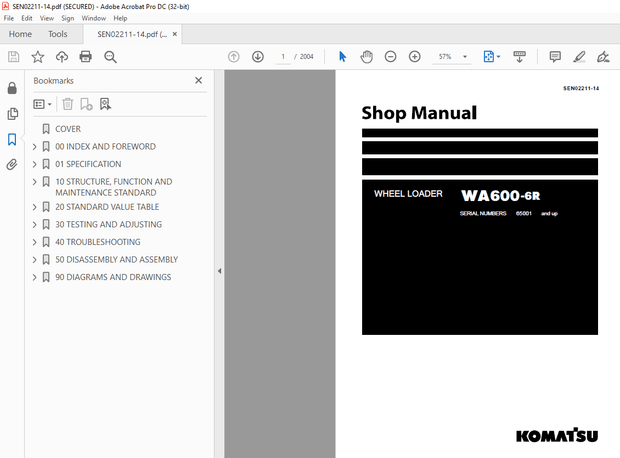This screenshot has width=620, height=458.
Task: Open the Attachments paperclip panel
Action: coord(12,165)
